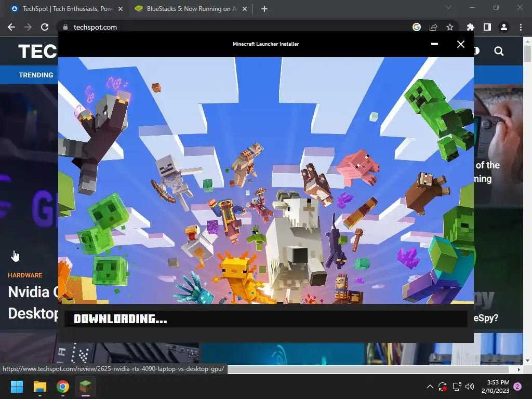Click the TRENDING label on TechSpot
Image resolution: width=532 pixels, height=399 pixels.
point(36,75)
